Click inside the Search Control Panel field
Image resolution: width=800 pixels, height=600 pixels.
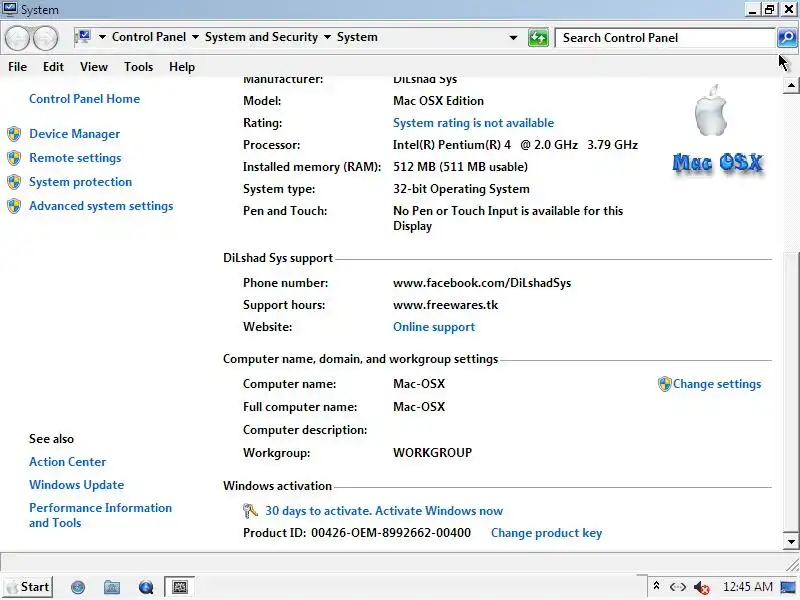665,38
